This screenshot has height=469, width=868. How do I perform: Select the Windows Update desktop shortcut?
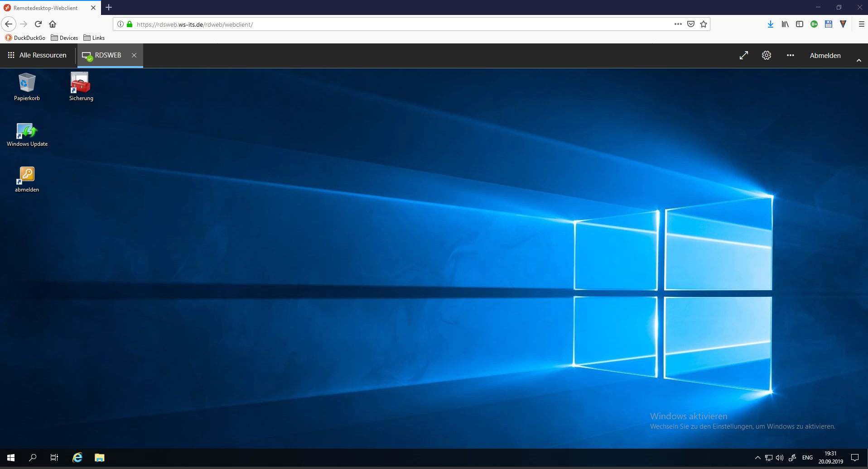27,135
